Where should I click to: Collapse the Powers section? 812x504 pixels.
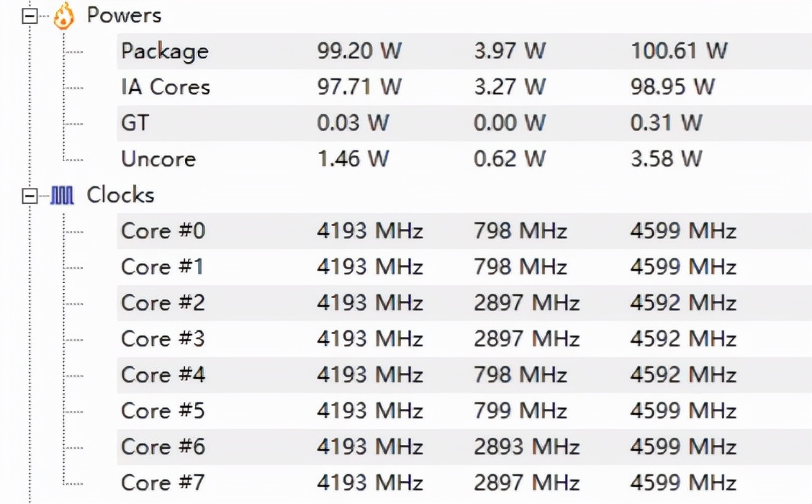pyautogui.click(x=30, y=16)
